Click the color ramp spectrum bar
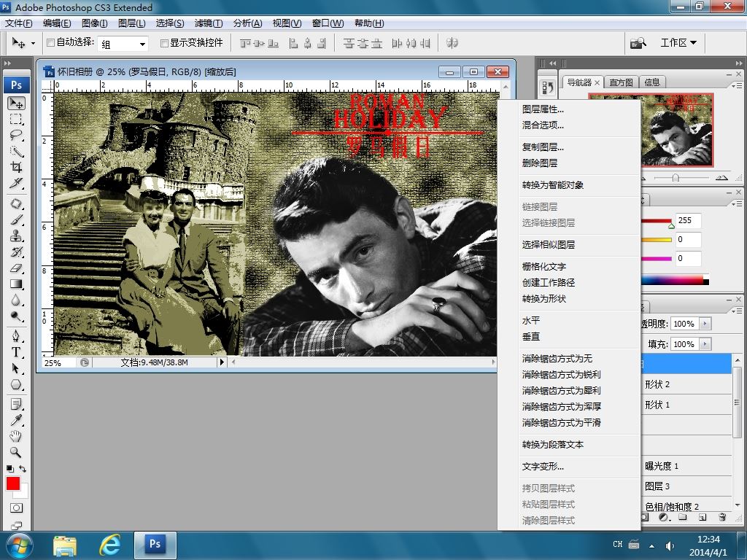This screenshot has width=747, height=560. (x=676, y=281)
